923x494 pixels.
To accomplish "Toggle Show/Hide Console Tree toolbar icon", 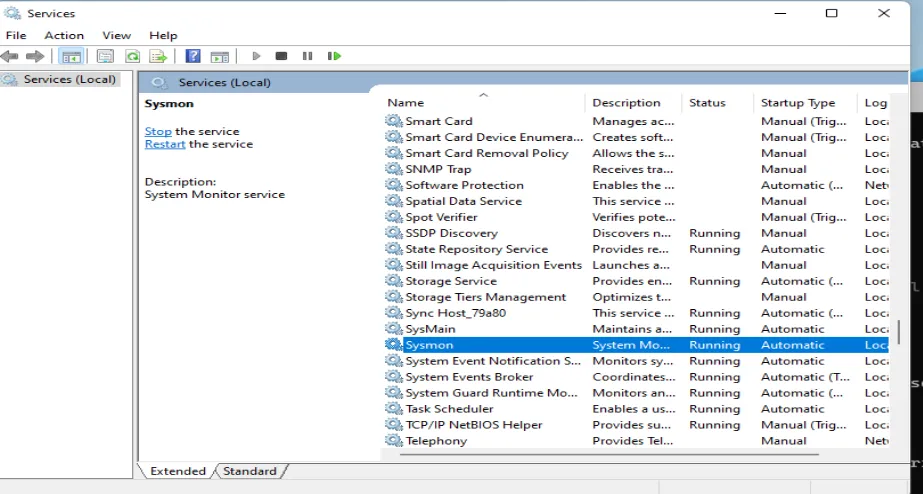I will [x=71, y=57].
